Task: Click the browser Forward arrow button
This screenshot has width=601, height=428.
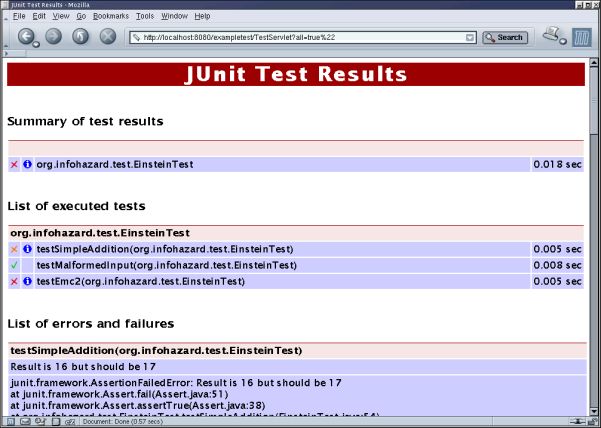Action: [53, 36]
